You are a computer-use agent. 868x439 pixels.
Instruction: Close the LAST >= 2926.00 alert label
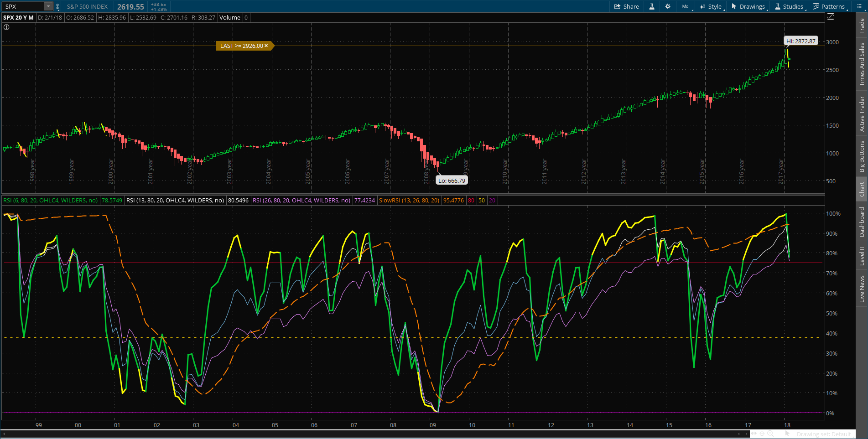coord(266,46)
